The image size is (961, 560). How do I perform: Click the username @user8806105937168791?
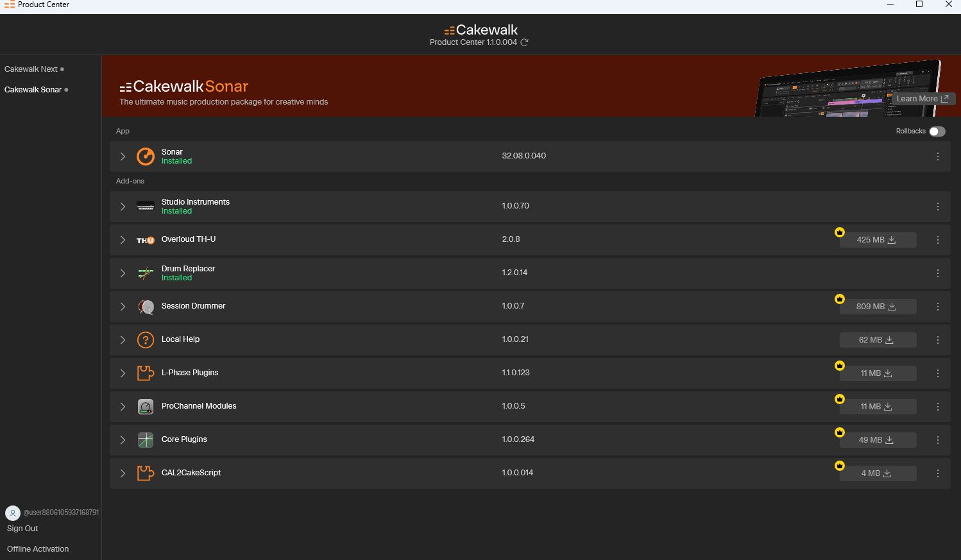pos(61,513)
